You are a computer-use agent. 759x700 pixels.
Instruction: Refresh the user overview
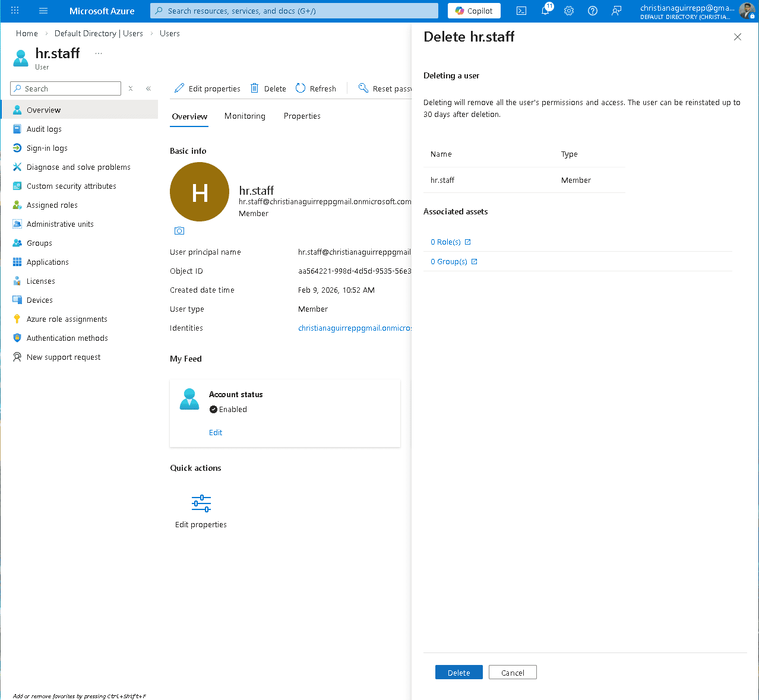316,88
